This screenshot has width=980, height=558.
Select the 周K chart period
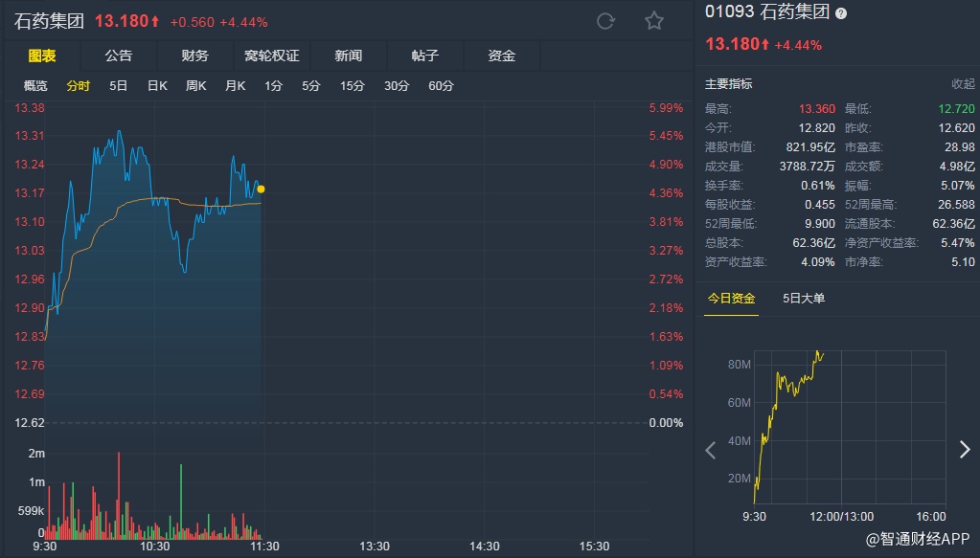(196, 86)
